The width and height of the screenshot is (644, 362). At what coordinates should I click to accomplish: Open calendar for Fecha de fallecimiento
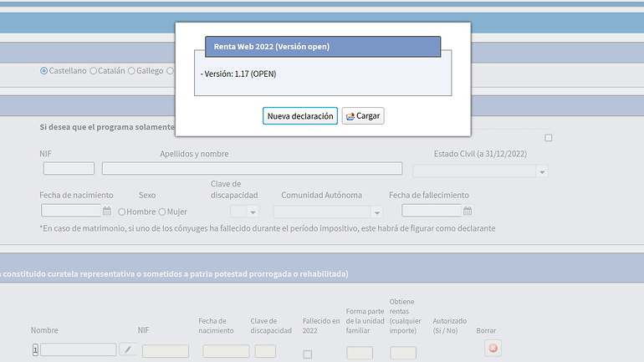tap(468, 211)
